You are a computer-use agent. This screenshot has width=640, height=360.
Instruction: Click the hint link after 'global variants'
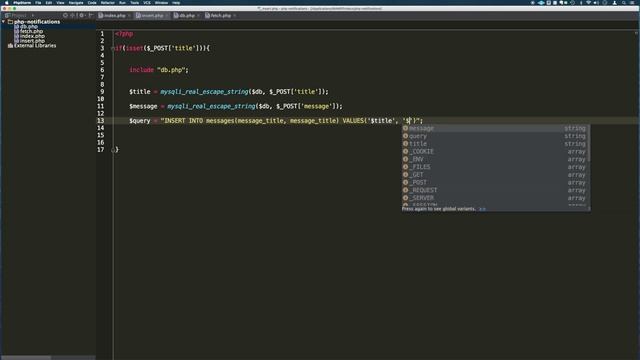482,209
